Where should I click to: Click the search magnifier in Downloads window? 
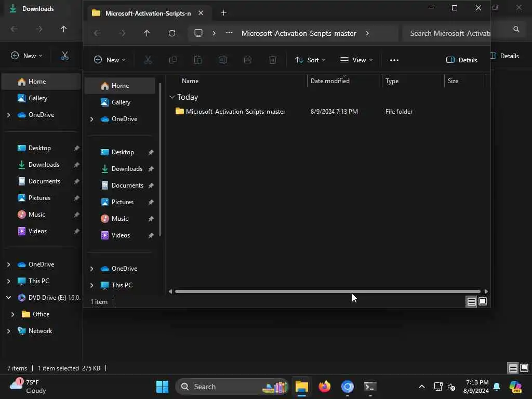click(x=516, y=29)
